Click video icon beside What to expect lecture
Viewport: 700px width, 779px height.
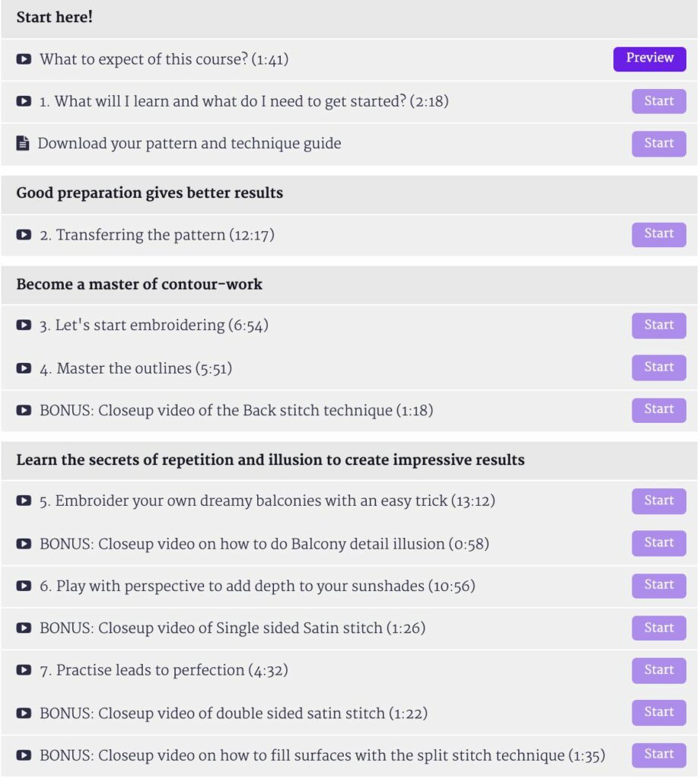[x=24, y=59]
